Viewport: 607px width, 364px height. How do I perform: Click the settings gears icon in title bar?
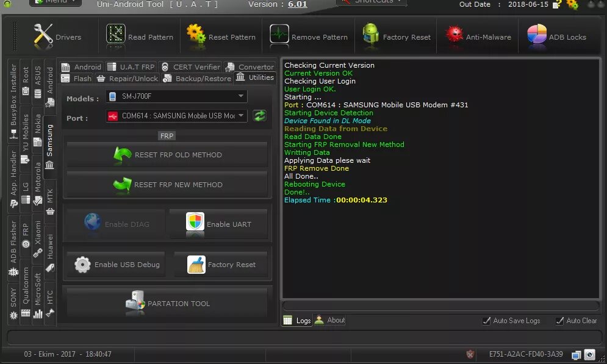572,5
